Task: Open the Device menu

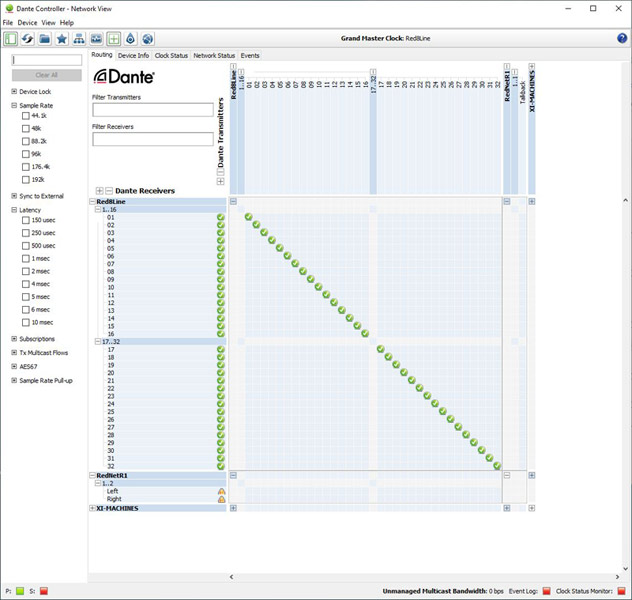Action: [x=27, y=23]
